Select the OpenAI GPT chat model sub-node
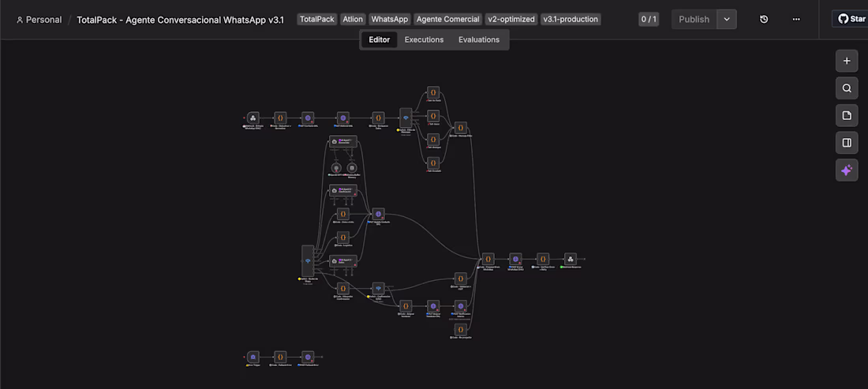 pyautogui.click(x=335, y=167)
